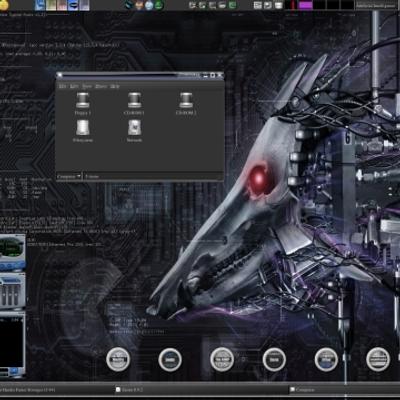Click the fifth circular dock button from left
400x400 pixels.
point(326,359)
